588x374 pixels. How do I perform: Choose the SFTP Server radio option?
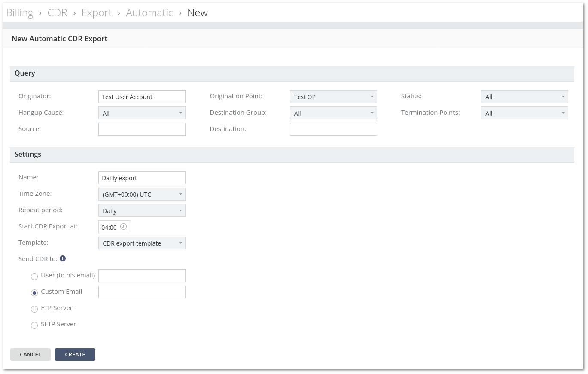click(x=34, y=325)
